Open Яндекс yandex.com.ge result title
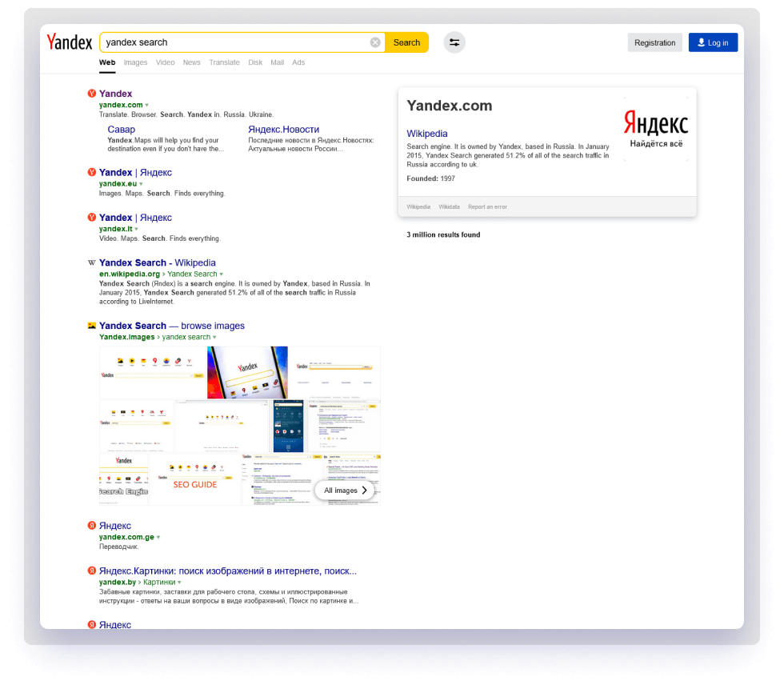The width and height of the screenshot is (784, 685). [x=115, y=526]
